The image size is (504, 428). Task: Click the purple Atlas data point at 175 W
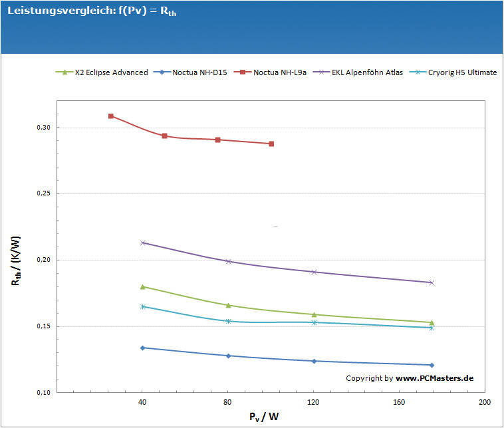click(432, 282)
